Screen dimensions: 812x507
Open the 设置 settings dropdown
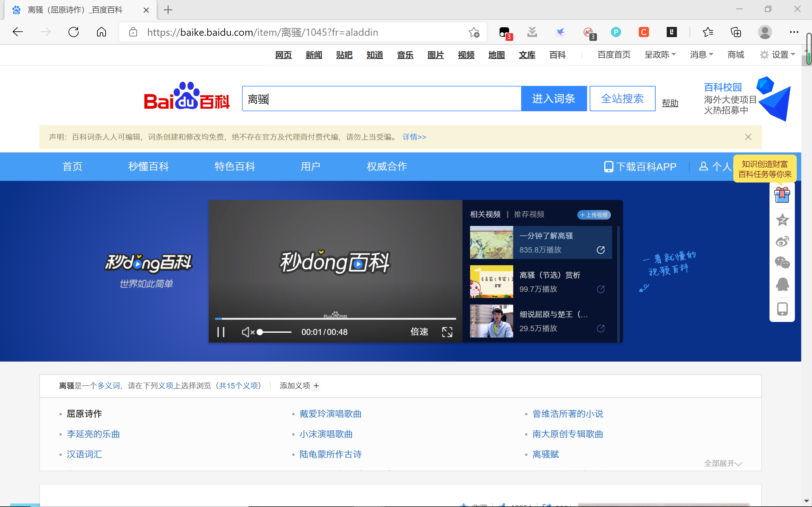point(779,54)
